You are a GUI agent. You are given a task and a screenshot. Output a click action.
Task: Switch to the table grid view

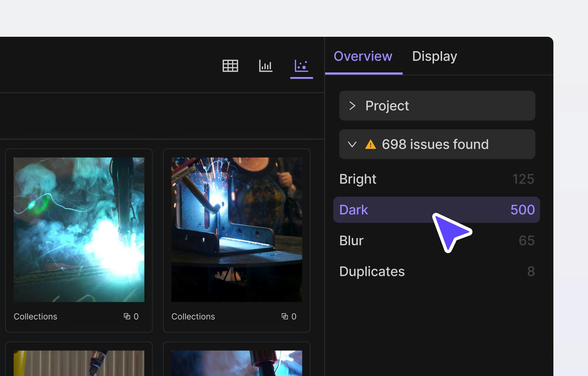point(230,66)
